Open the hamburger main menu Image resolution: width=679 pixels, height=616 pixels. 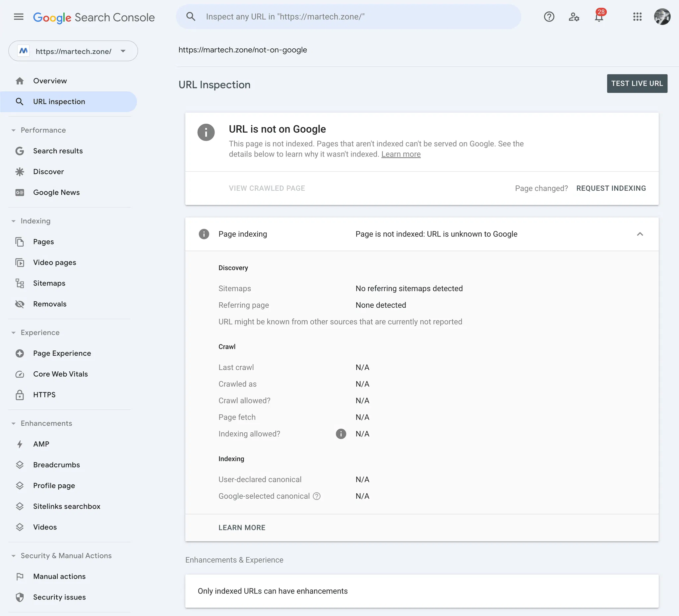[x=19, y=17]
